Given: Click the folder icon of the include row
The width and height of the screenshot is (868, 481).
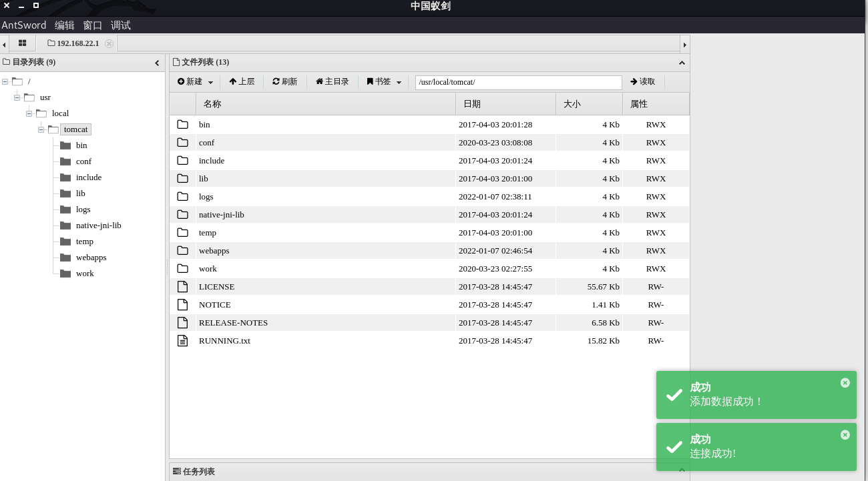Looking at the screenshot, I should click(x=183, y=160).
